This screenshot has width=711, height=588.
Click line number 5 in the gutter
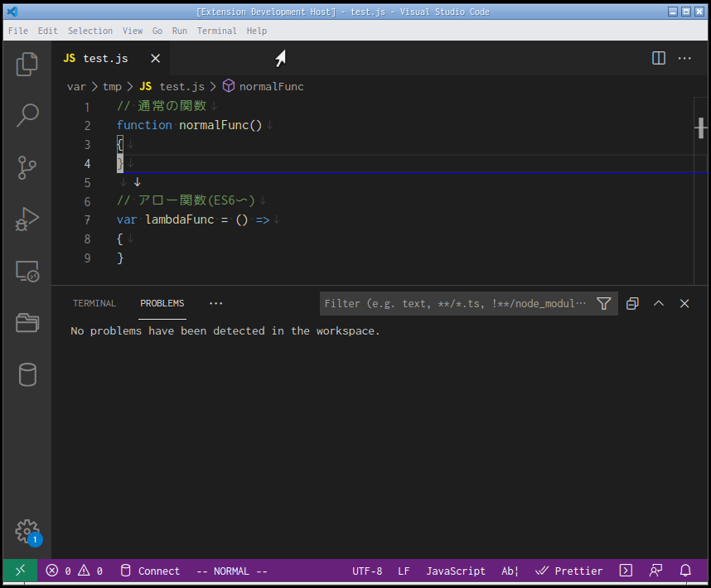(x=88, y=182)
